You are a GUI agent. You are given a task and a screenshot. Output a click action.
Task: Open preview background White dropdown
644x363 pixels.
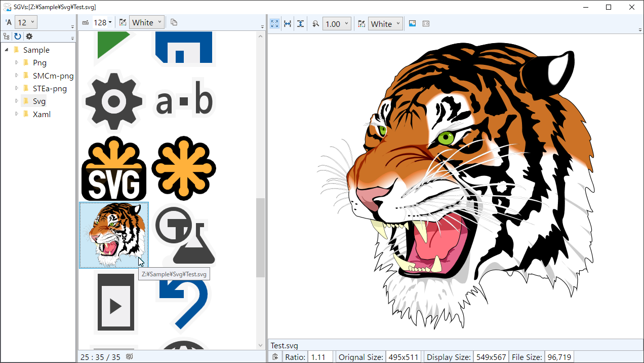[x=386, y=23]
